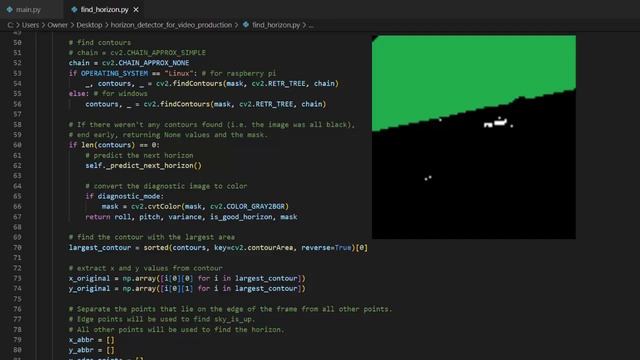Screen dimensions: 640x360
Task: Click 'self._predict_next_horizon()' call
Action: click(143, 166)
